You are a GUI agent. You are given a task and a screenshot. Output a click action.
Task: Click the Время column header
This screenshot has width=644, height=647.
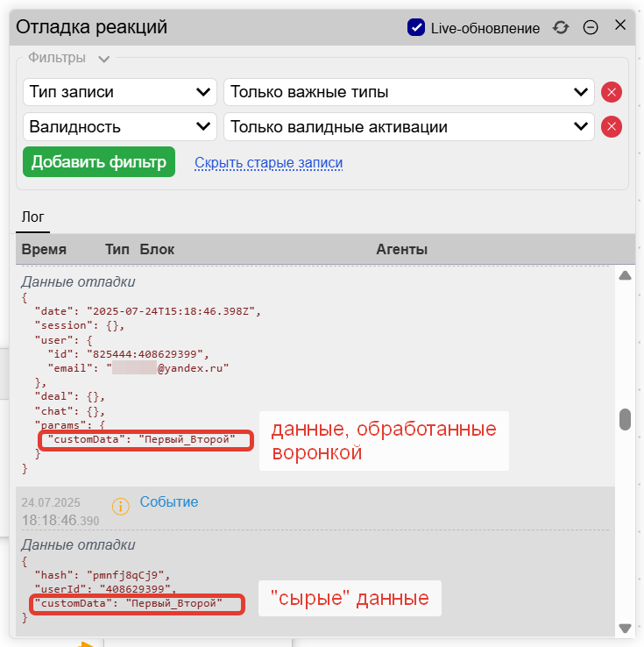(44, 250)
